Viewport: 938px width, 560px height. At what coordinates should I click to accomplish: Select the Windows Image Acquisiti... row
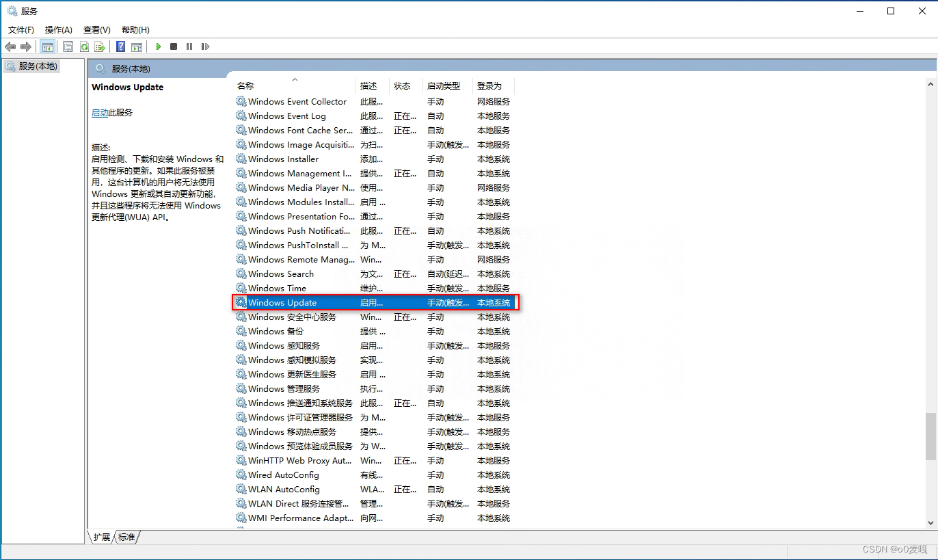[x=373, y=144]
